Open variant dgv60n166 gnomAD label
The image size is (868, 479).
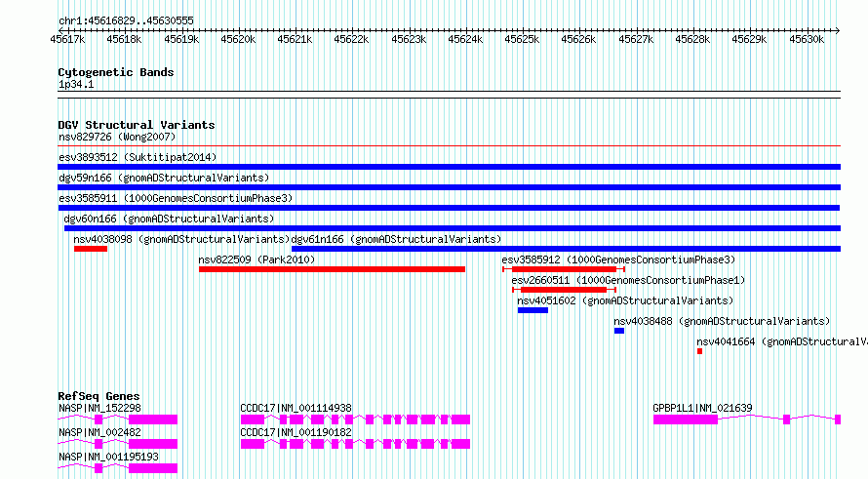click(169, 219)
